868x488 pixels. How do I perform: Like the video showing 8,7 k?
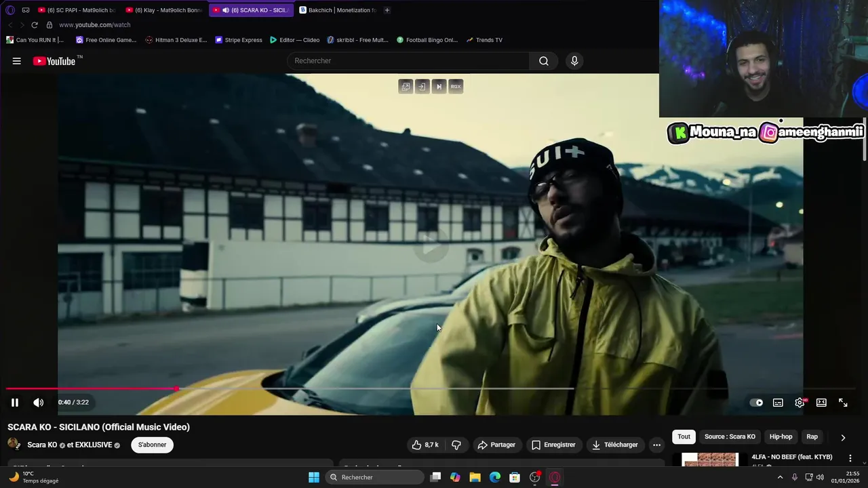pyautogui.click(x=425, y=445)
